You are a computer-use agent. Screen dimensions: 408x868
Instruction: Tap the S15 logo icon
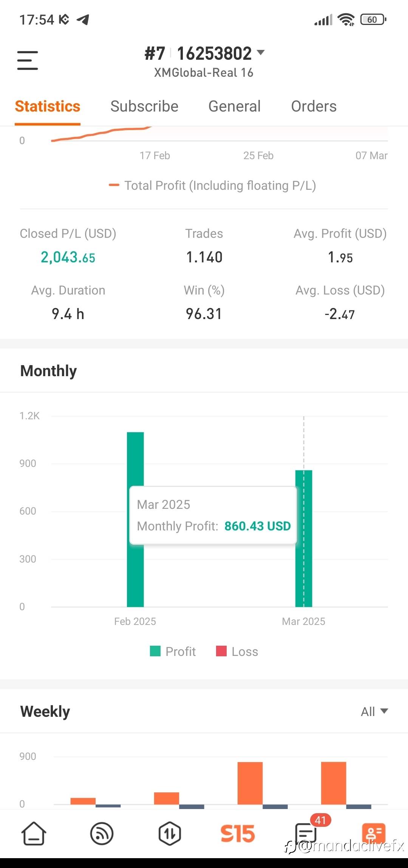click(x=238, y=833)
